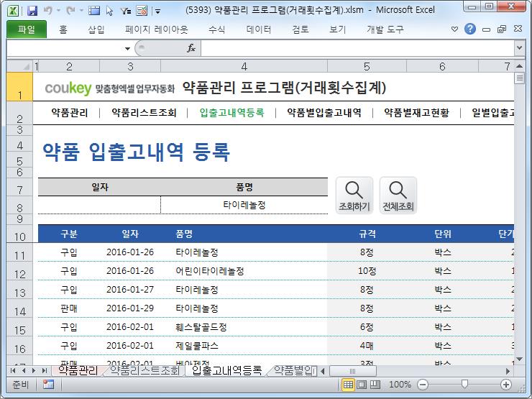
Task: Go to the first sheet tab arrow
Action: pos(13,370)
